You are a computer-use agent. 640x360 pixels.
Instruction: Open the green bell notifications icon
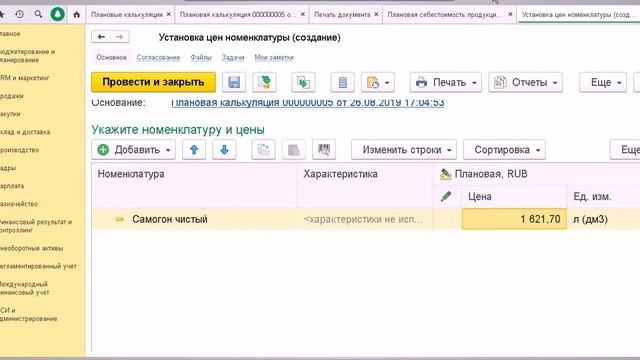point(58,14)
